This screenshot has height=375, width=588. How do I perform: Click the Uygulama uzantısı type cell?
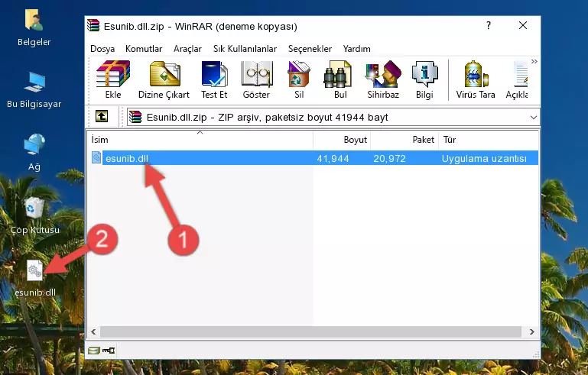coord(484,158)
